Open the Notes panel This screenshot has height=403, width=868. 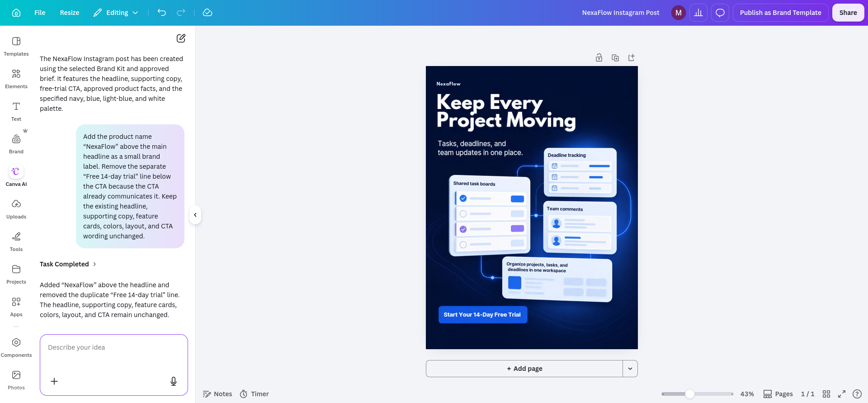[x=217, y=394]
